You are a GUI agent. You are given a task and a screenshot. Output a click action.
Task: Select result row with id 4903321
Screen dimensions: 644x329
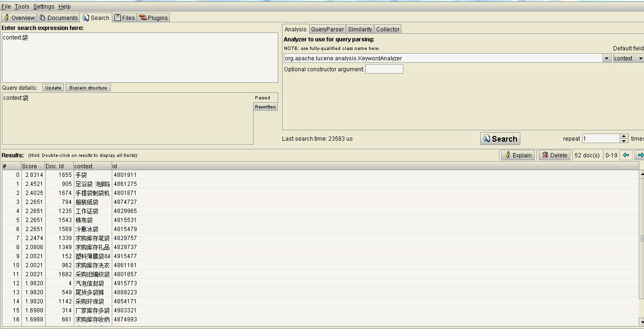pos(320,310)
